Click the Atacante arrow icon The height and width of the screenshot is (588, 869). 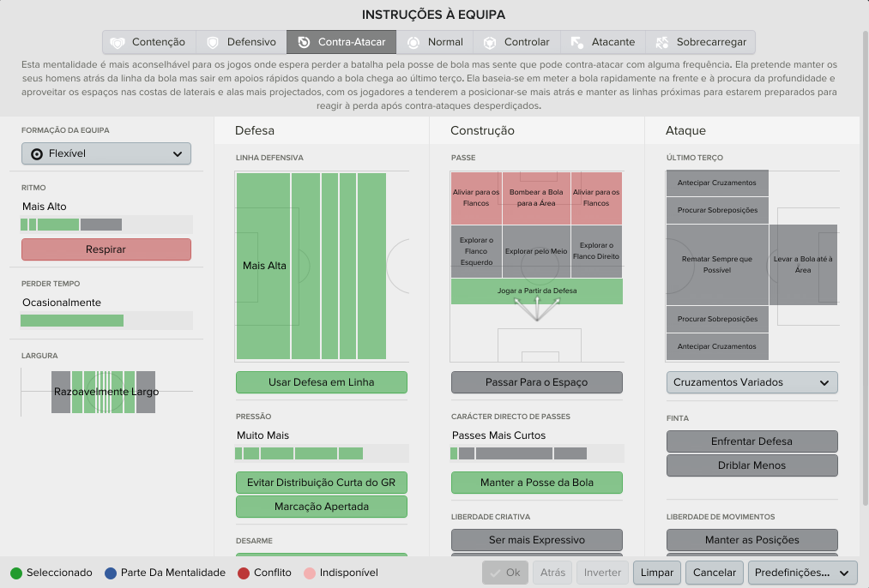point(577,43)
